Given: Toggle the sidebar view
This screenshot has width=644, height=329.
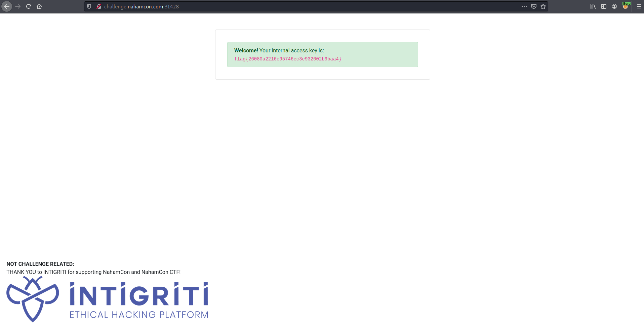Looking at the screenshot, I should pos(604,6).
